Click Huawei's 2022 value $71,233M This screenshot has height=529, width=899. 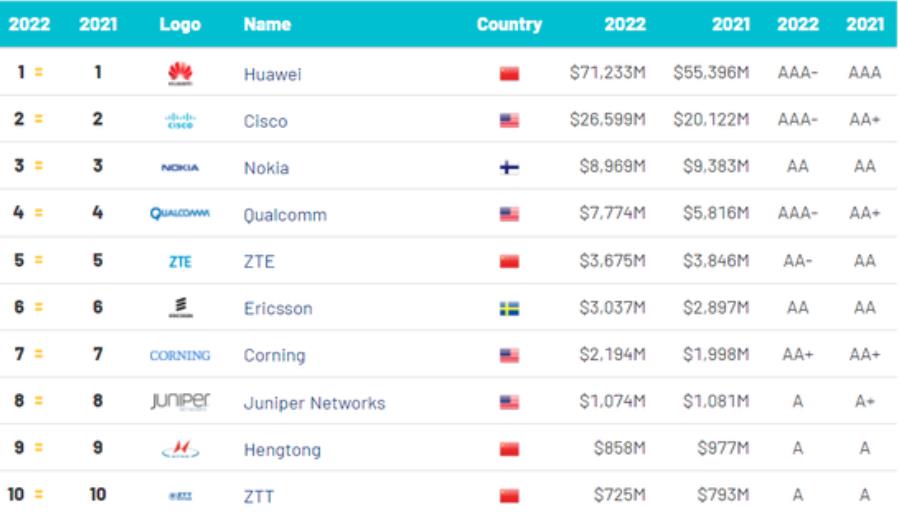click(x=607, y=75)
